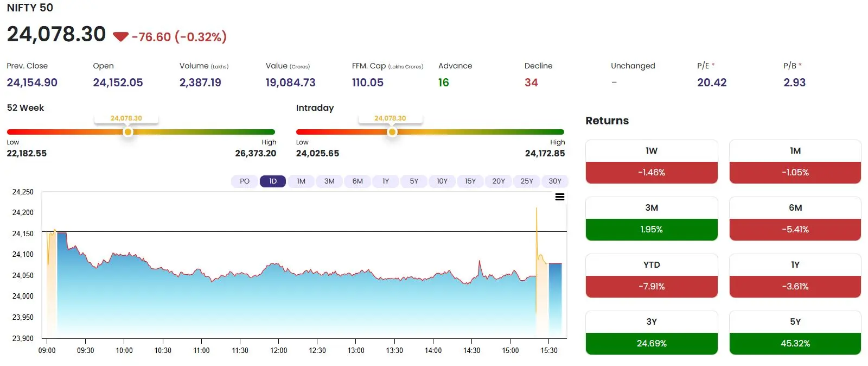Switch chart to 3M range

329,181
